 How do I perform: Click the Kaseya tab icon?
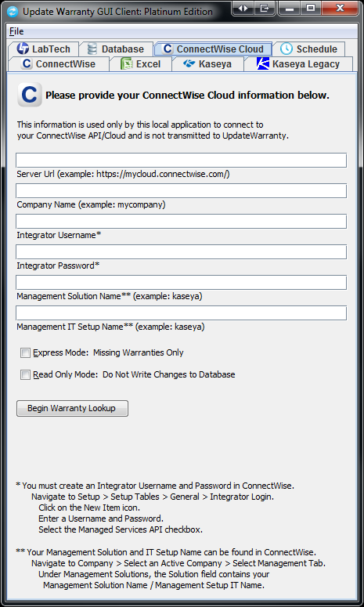(189, 63)
